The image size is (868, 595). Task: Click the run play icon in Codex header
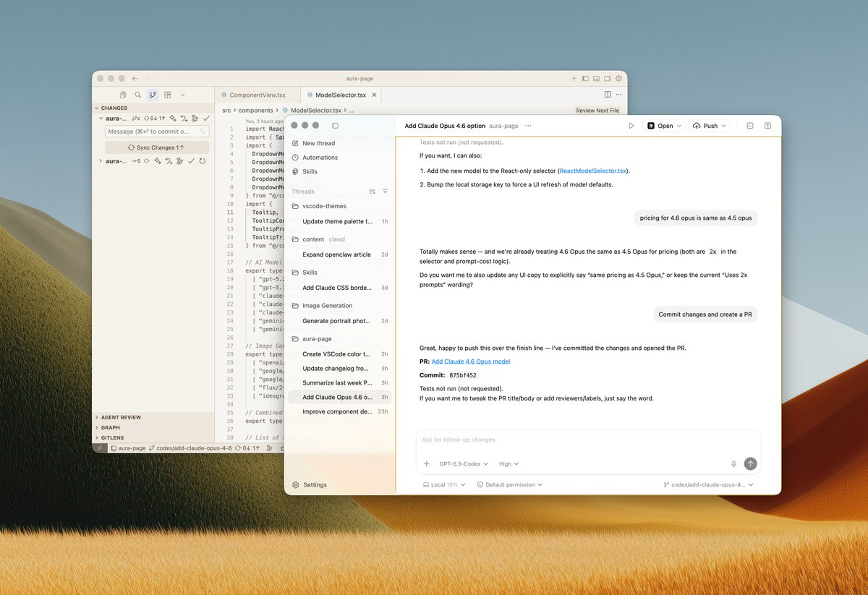point(631,126)
